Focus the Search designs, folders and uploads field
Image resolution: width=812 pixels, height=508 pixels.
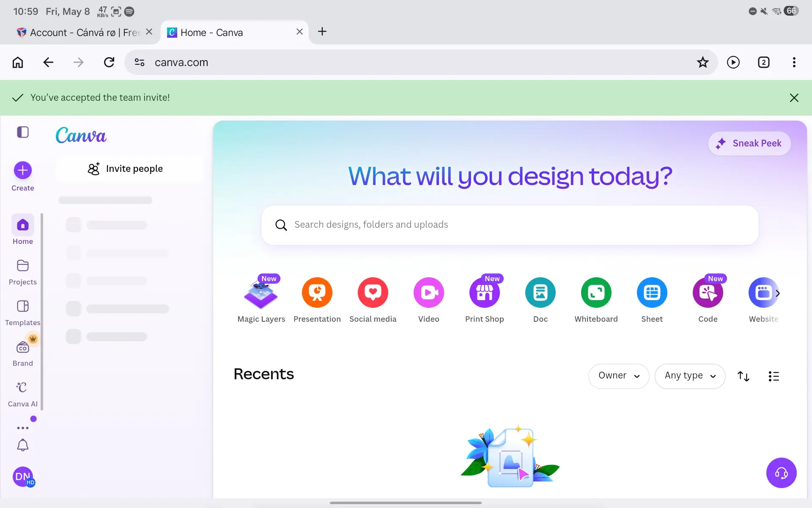pos(510,225)
